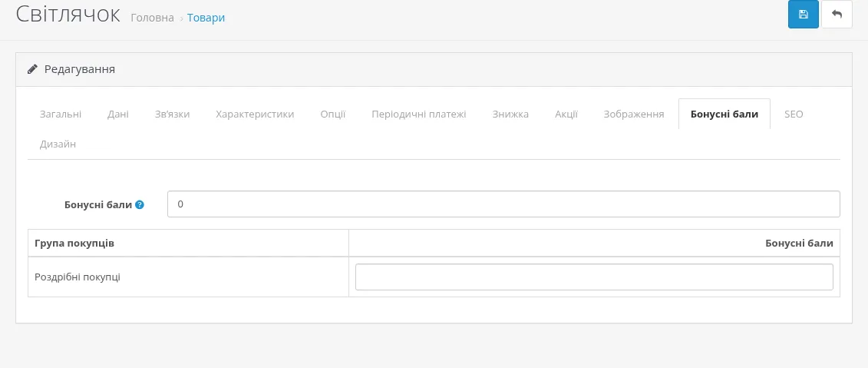Click the active Бонусні бали tab
Image resolution: width=868 pixels, height=368 pixels.
coord(724,114)
